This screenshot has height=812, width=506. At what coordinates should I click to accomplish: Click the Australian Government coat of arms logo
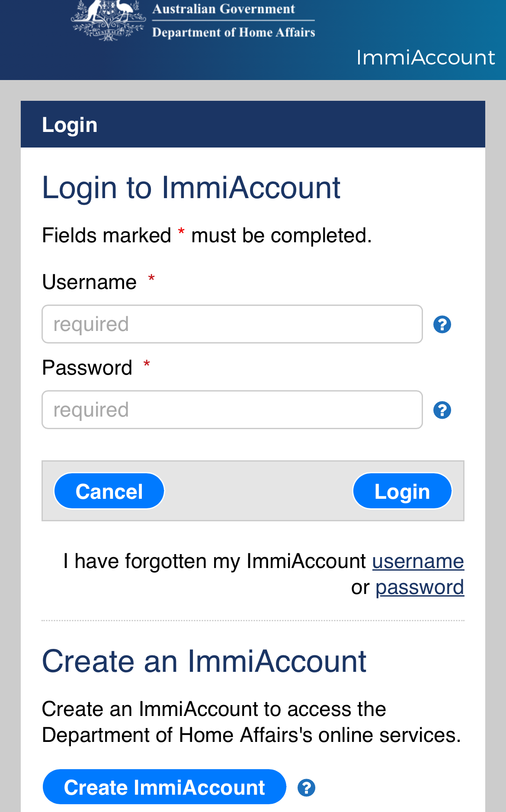pos(109,20)
